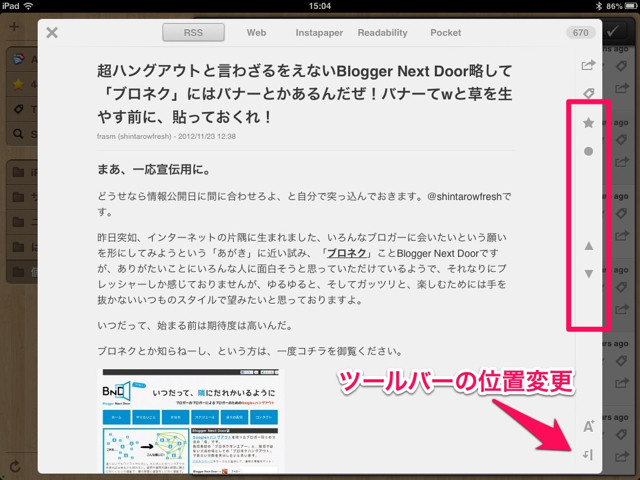Image resolution: width=640 pixels, height=480 pixels.
Task: Star this article
Action: [x=588, y=122]
